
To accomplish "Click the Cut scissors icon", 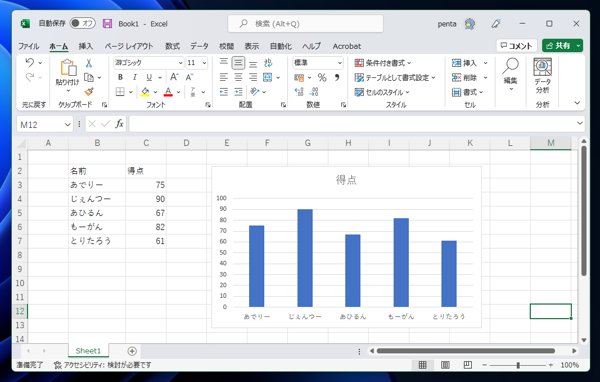I will (89, 63).
